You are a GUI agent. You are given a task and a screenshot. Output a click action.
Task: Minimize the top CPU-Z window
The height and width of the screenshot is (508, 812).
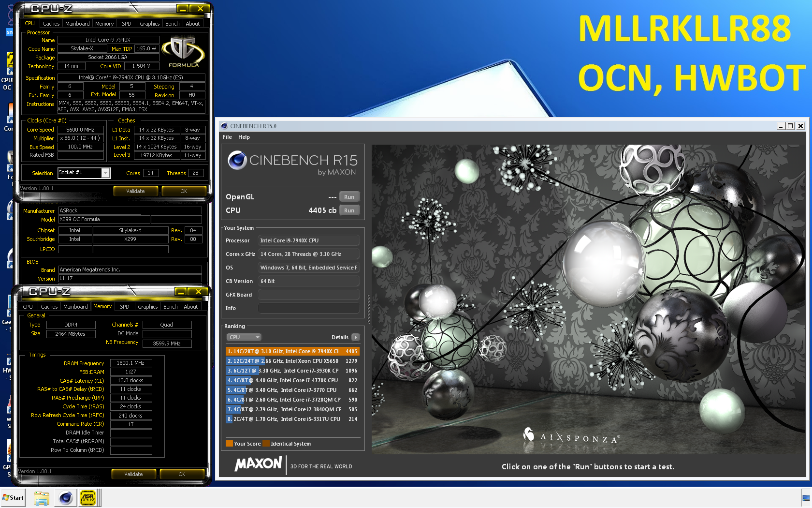pyautogui.click(x=182, y=9)
